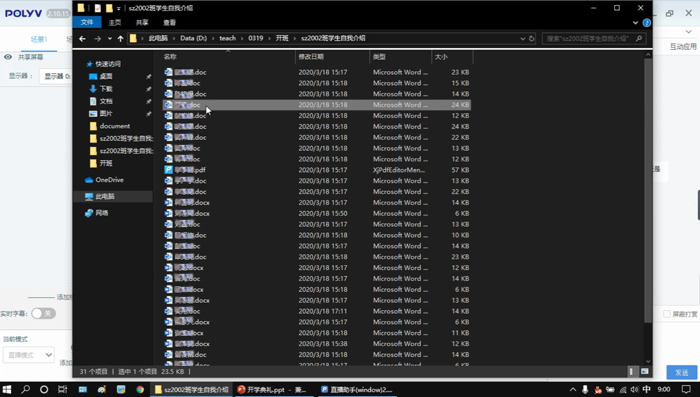
Task: Switch to large icons view in status bar
Action: (x=645, y=371)
